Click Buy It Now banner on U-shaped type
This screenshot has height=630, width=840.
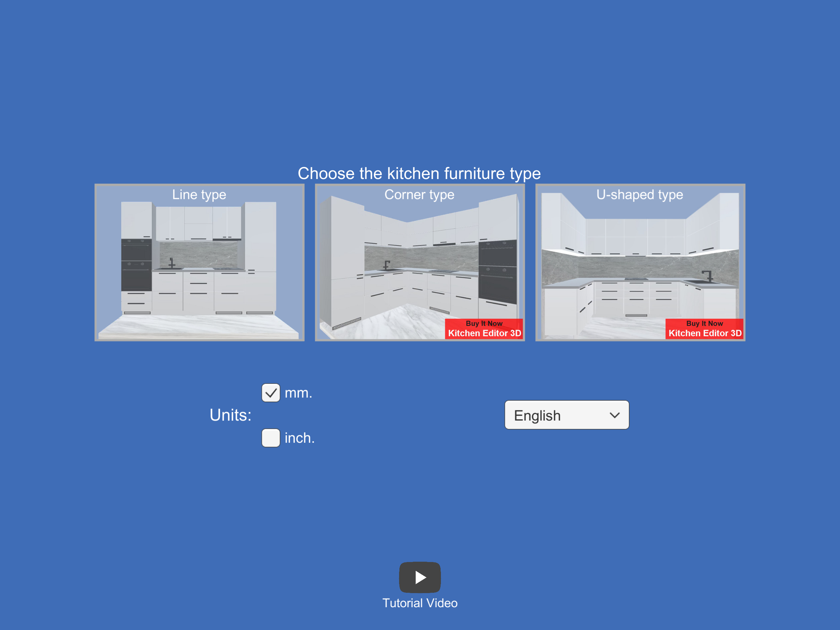tap(704, 329)
